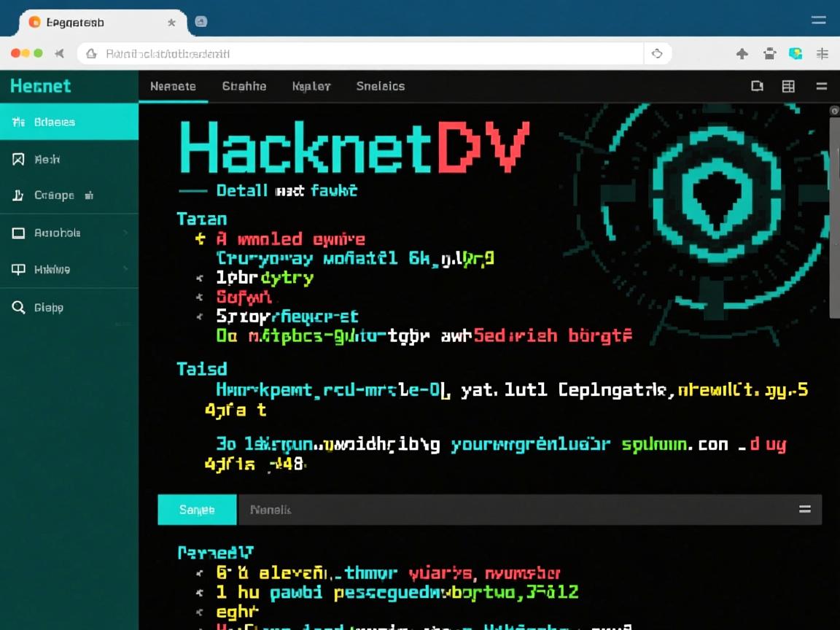The height and width of the screenshot is (630, 840).
Task: Switch to grid view using the grid icon
Action: 788,86
